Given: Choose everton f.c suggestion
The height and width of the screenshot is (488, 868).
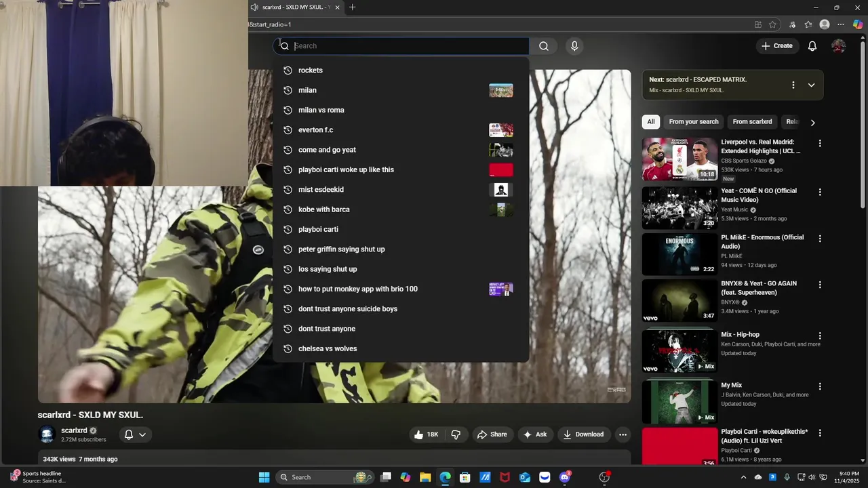Looking at the screenshot, I should point(401,130).
